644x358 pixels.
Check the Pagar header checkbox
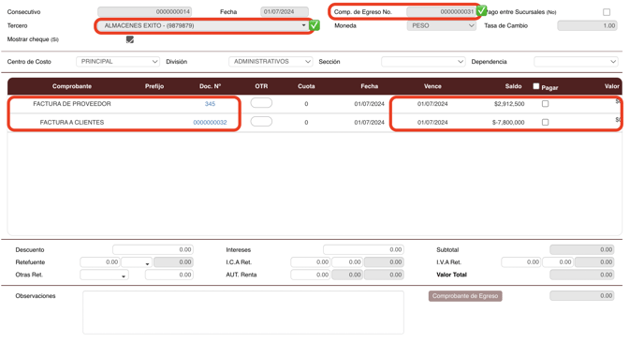(x=536, y=86)
